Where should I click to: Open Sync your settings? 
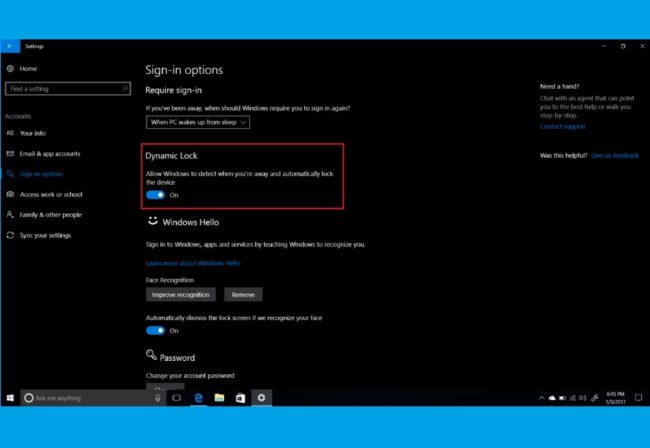[x=45, y=235]
